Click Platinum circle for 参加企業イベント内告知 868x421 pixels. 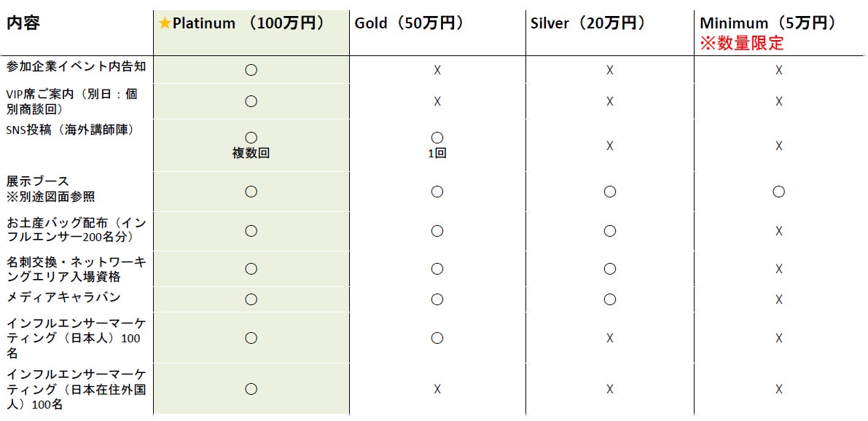251,70
